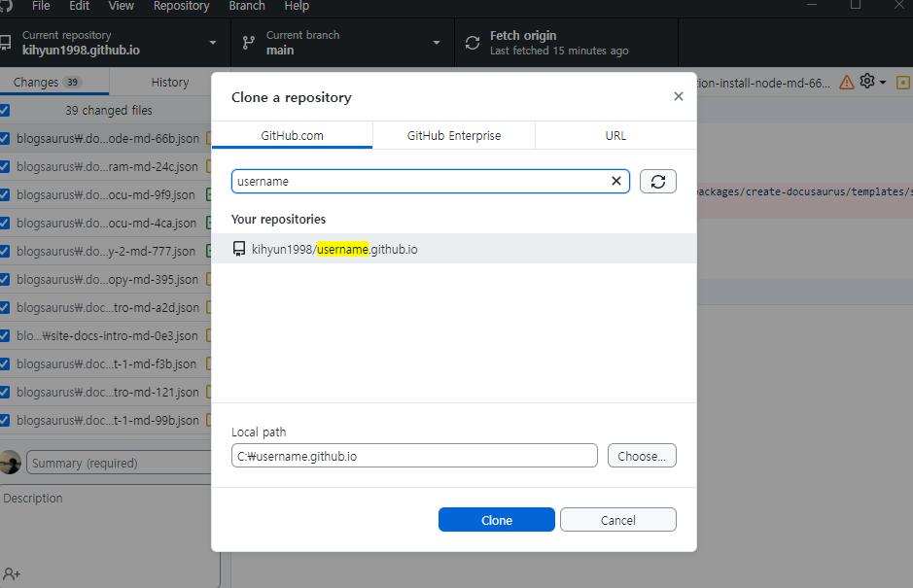
Task: Click the branch icon beside Current branch
Action: coord(249,43)
